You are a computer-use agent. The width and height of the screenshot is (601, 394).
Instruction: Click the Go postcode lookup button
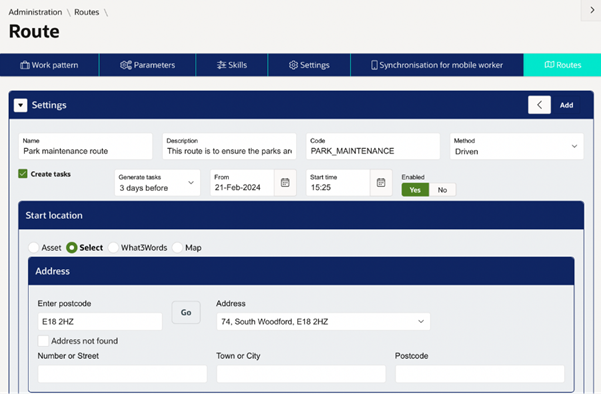(x=186, y=312)
